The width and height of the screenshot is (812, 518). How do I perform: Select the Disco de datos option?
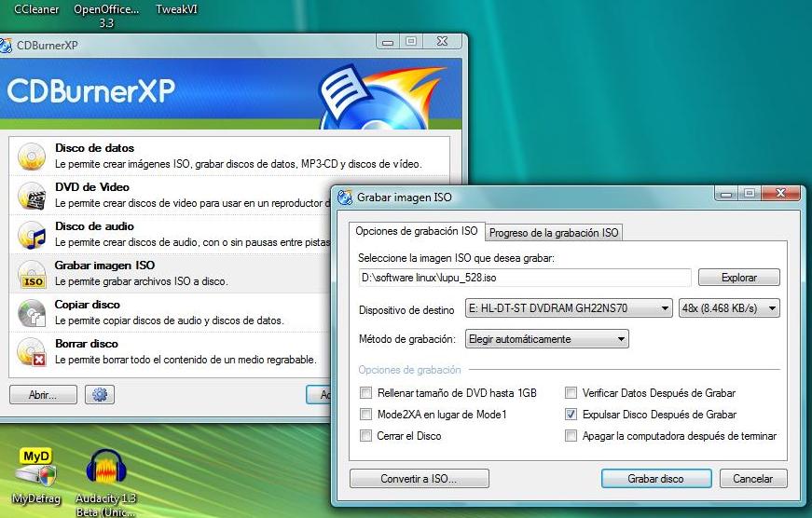(229, 157)
